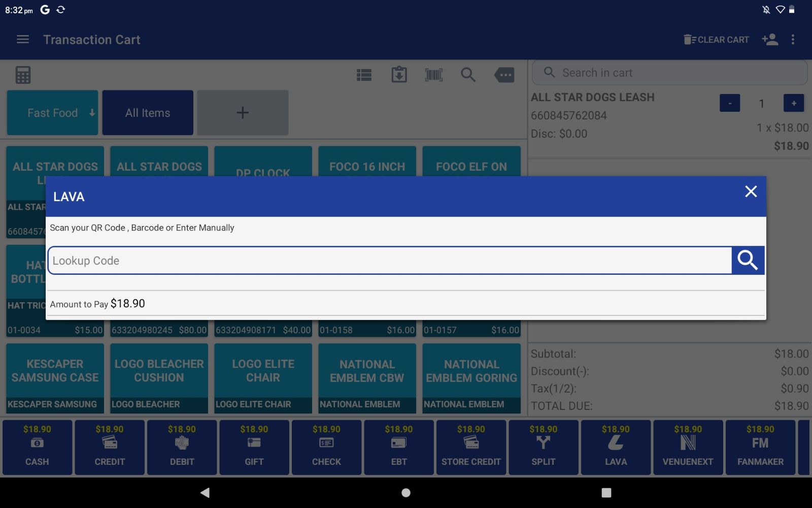Pay with CASH button
The height and width of the screenshot is (508, 812).
pos(37,447)
